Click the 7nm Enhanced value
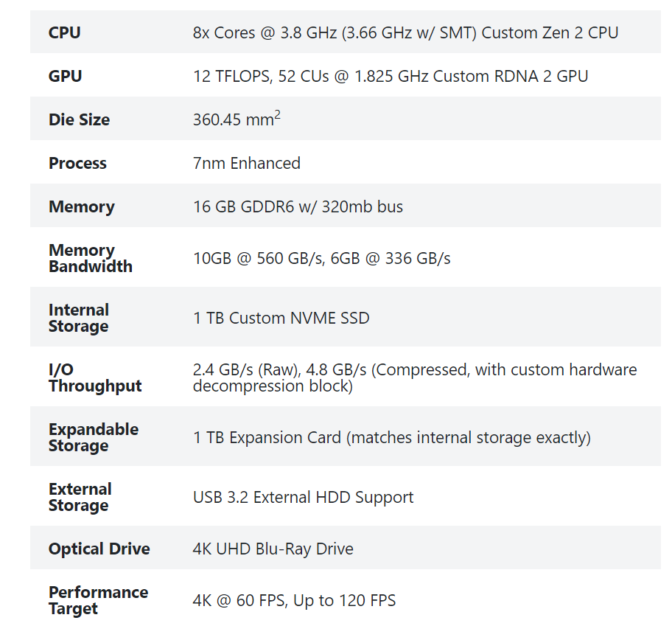 (x=247, y=163)
